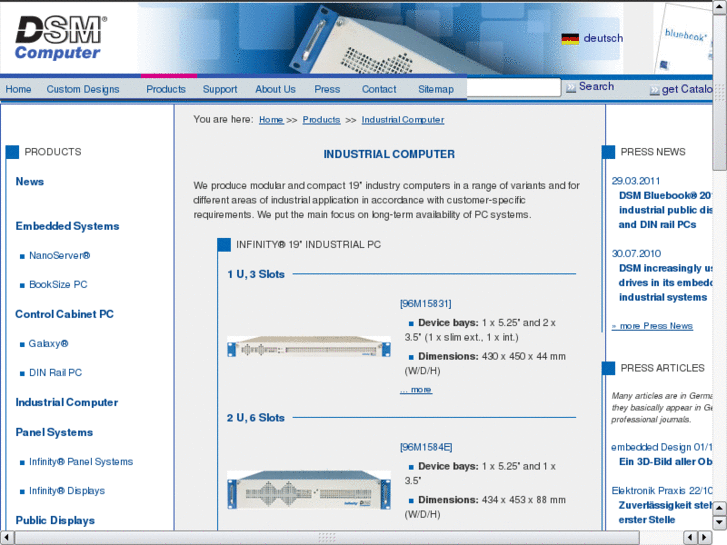Open News in the products sidebar
The image size is (727, 545).
tap(30, 181)
